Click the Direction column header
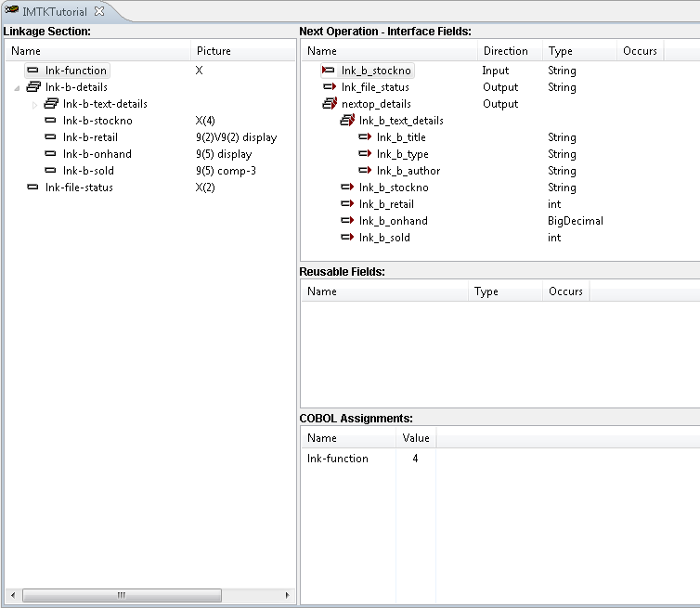 click(x=510, y=51)
